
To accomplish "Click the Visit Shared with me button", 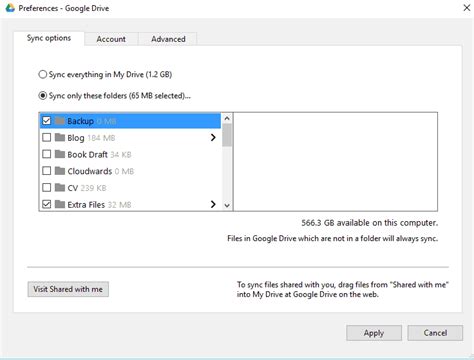I will point(68,289).
